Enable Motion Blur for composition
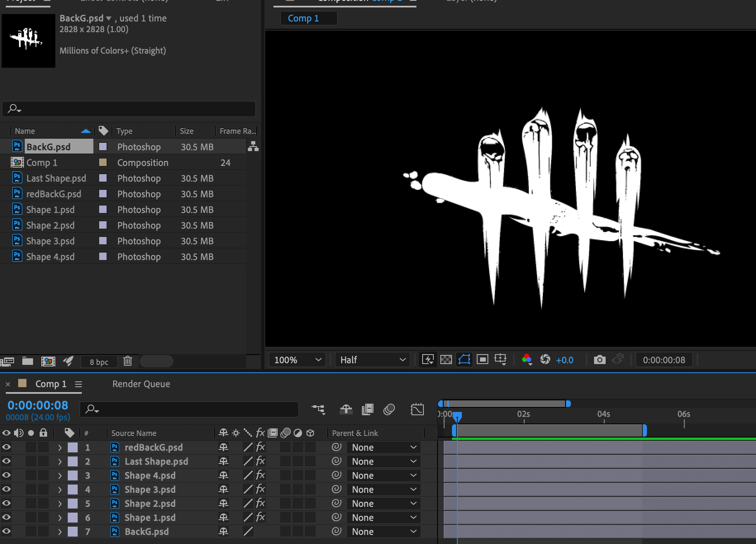Image resolution: width=756 pixels, height=544 pixels. 389,409
